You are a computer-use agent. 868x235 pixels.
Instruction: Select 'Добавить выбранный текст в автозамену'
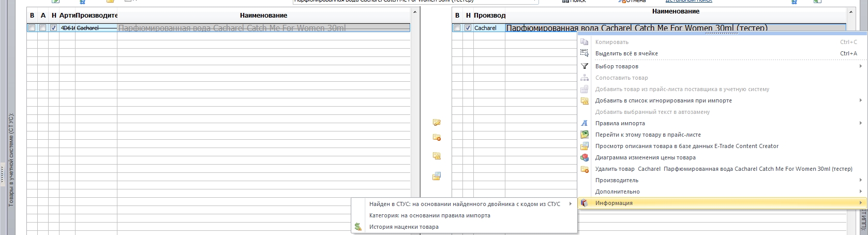(x=652, y=112)
